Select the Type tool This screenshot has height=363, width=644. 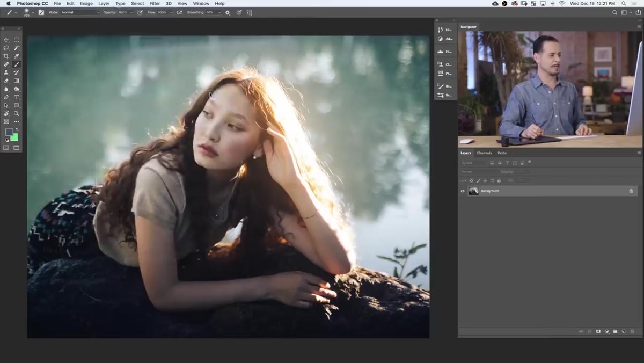click(x=17, y=97)
